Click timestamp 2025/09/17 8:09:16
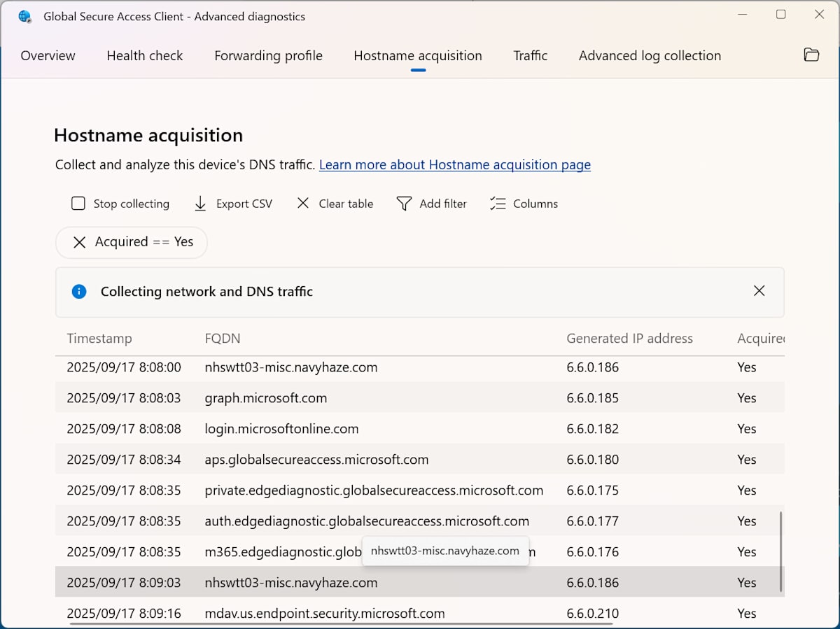 [x=124, y=614]
